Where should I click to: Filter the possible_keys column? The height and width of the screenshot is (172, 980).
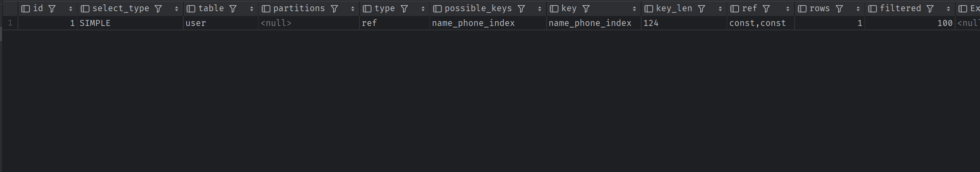pyautogui.click(x=521, y=9)
